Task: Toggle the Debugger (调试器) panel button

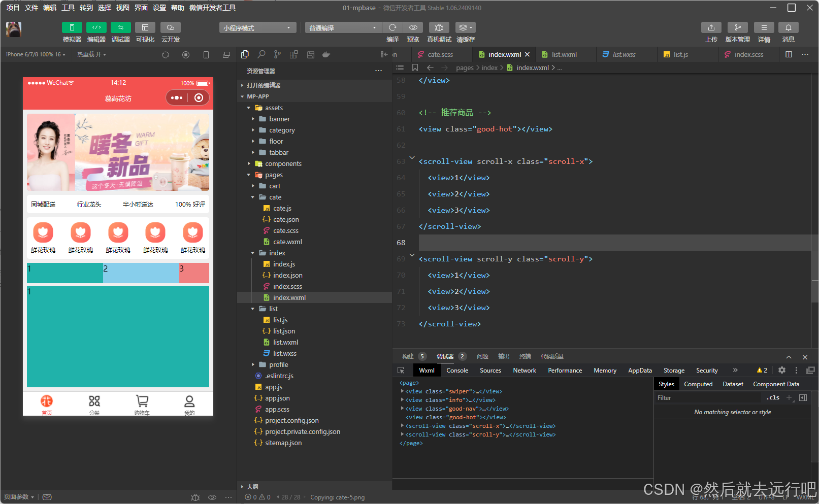Action: point(120,28)
